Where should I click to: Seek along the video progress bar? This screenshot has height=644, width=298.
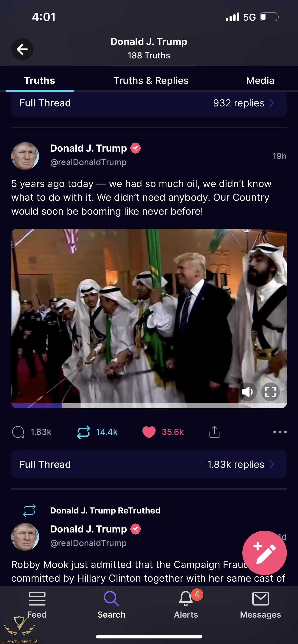point(149,406)
